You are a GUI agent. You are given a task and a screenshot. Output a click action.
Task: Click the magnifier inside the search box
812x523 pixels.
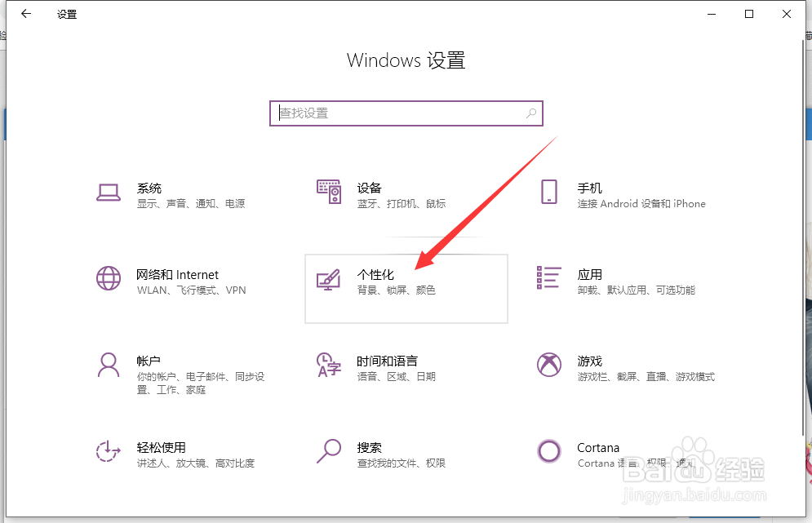(x=531, y=113)
